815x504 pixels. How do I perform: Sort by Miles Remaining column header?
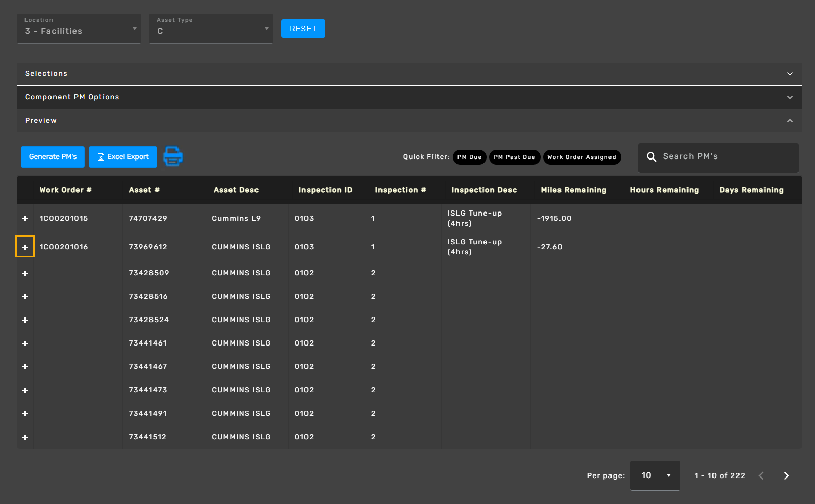(x=573, y=190)
